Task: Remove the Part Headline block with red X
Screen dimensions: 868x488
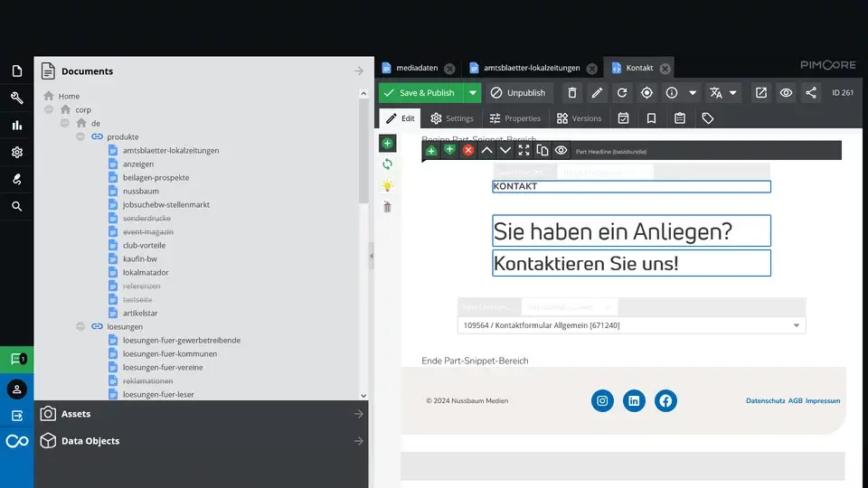Action: 468,151
